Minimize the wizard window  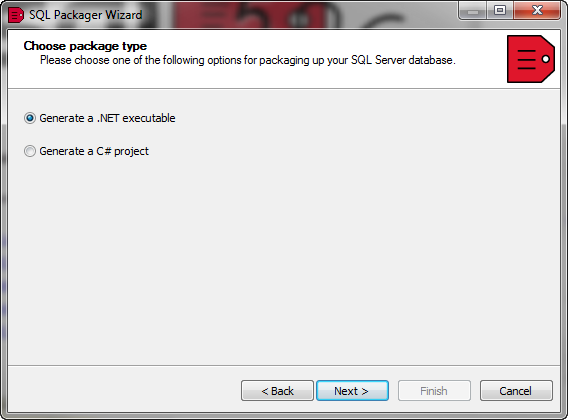[x=473, y=11]
